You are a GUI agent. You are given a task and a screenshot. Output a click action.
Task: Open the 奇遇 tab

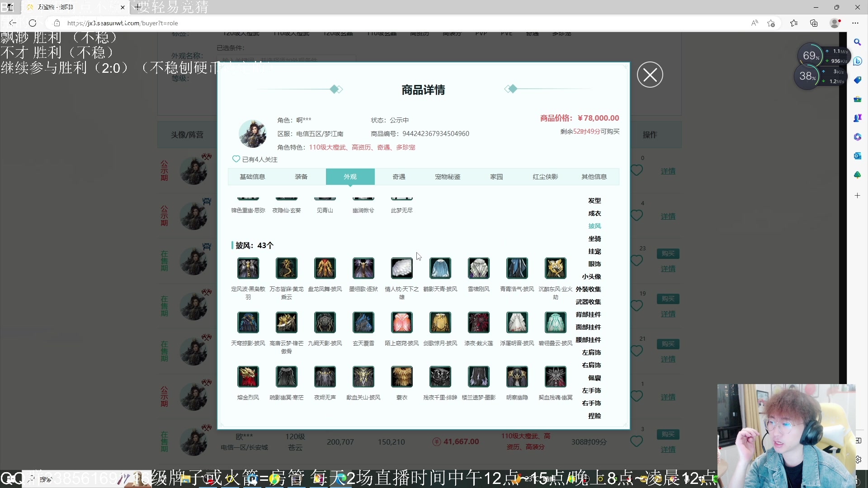[399, 177]
